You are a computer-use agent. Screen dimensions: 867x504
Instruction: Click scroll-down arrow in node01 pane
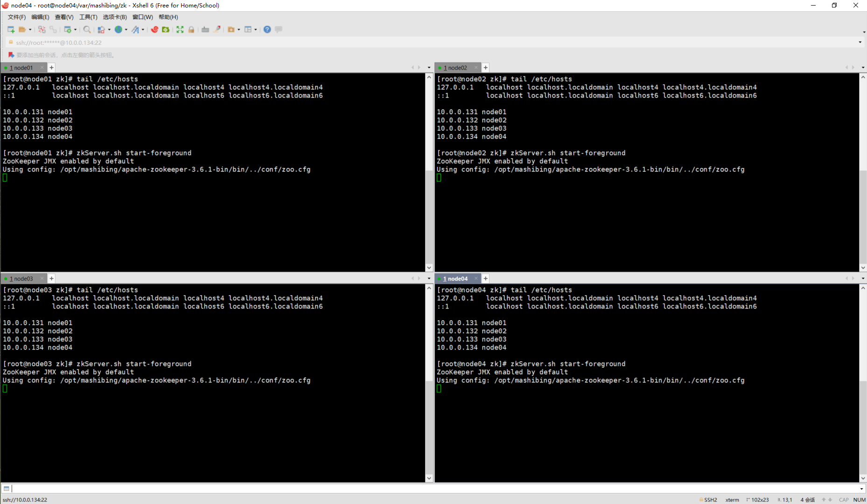pos(429,268)
